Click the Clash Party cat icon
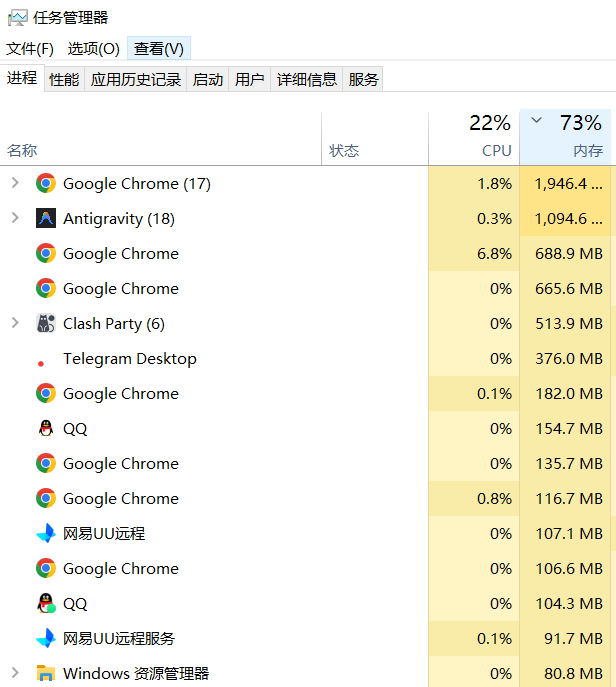 click(x=46, y=323)
